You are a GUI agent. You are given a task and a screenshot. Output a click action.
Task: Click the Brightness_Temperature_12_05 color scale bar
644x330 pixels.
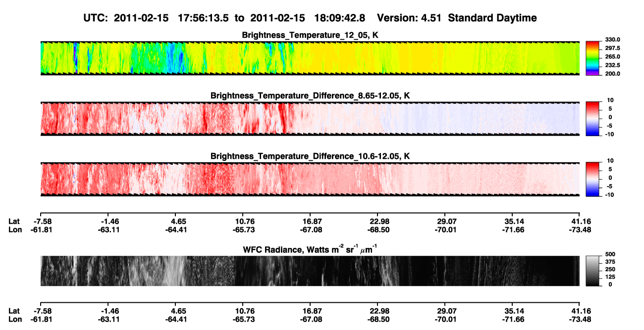pos(592,57)
